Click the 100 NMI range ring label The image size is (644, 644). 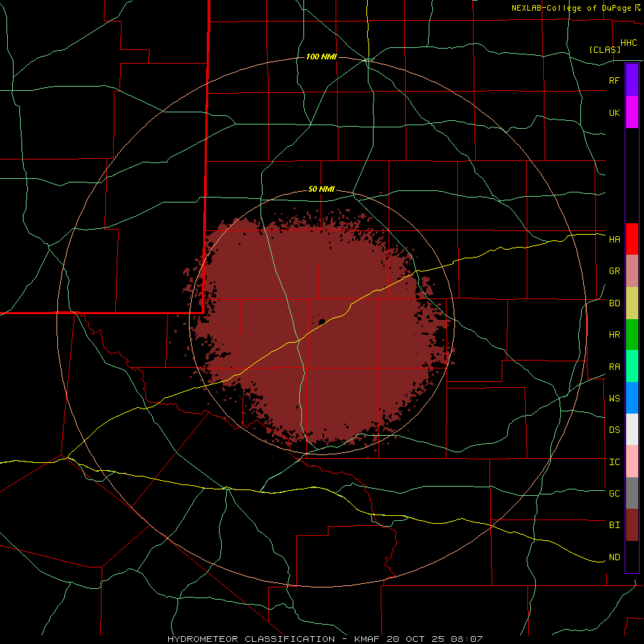click(321, 57)
